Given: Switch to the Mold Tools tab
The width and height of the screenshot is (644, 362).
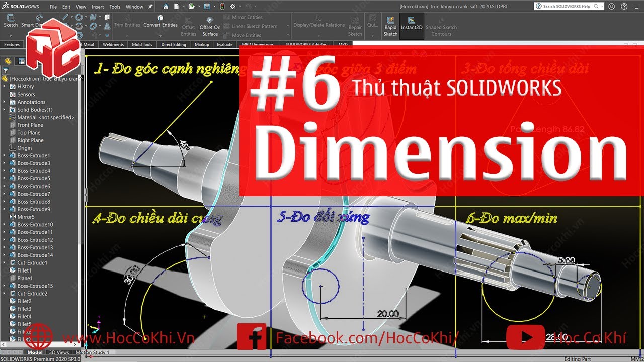Looking at the screenshot, I should pos(142,44).
